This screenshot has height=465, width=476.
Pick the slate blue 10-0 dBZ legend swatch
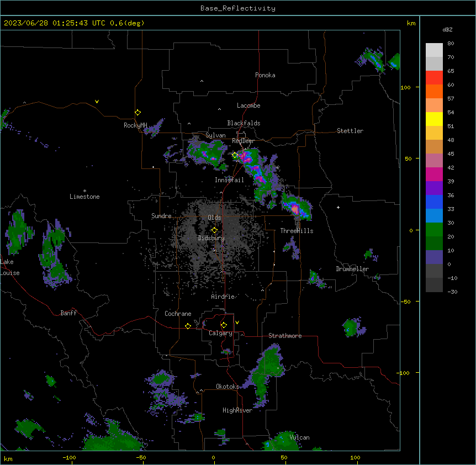pos(434,257)
